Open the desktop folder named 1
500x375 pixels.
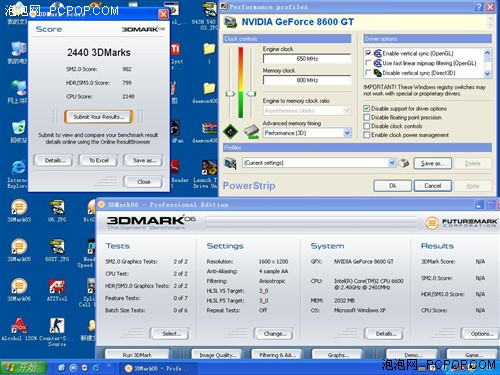pyautogui.click(x=209, y=53)
